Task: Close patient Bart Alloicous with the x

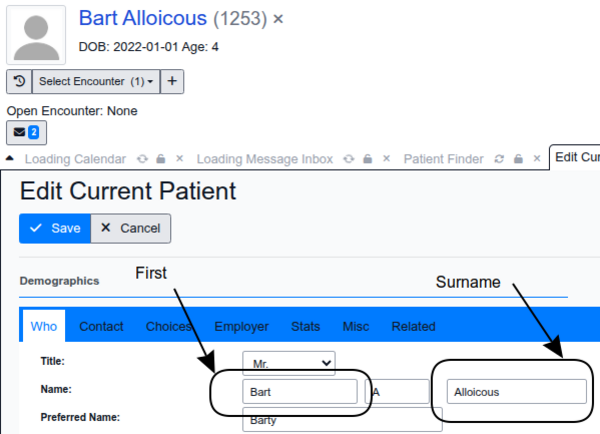Action: tap(278, 19)
